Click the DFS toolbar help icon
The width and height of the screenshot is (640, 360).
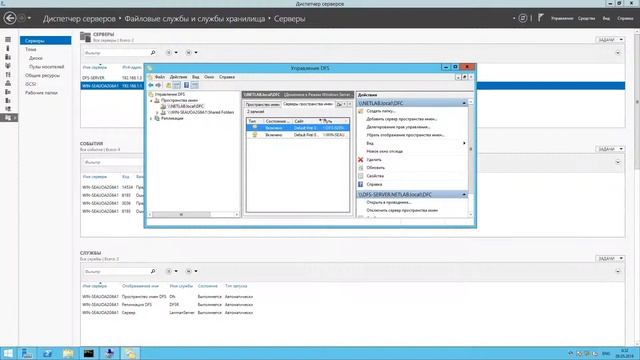pos(186,85)
